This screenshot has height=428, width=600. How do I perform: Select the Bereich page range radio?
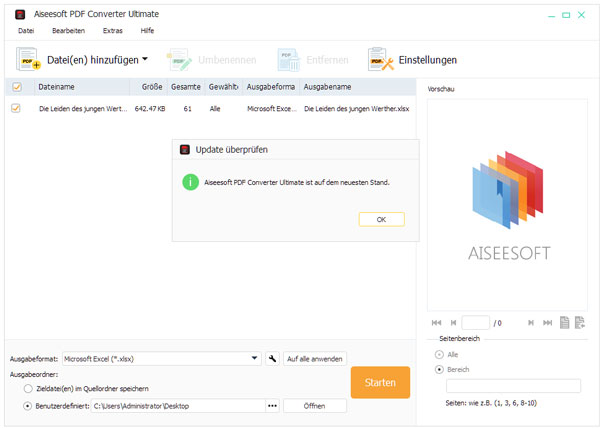click(x=439, y=369)
